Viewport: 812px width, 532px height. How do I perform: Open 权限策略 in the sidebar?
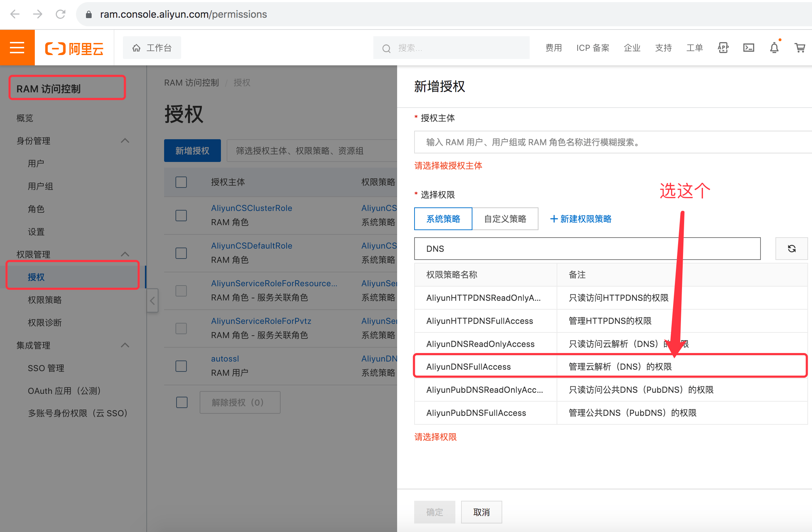[45, 300]
